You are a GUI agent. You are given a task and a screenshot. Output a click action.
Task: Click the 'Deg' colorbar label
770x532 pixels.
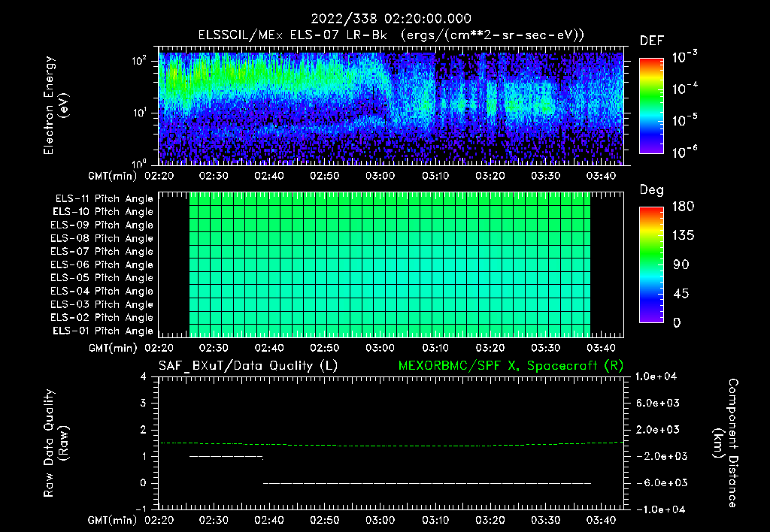pos(651,190)
